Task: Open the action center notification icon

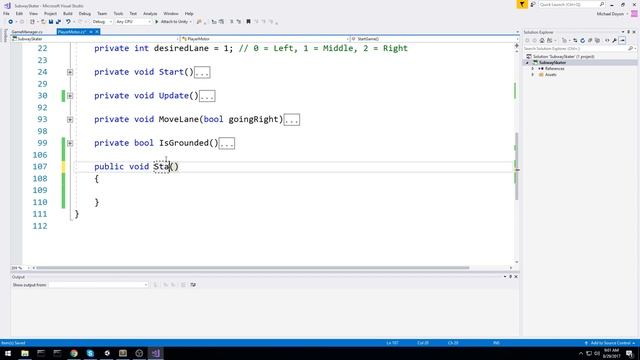Action: pos(629,353)
